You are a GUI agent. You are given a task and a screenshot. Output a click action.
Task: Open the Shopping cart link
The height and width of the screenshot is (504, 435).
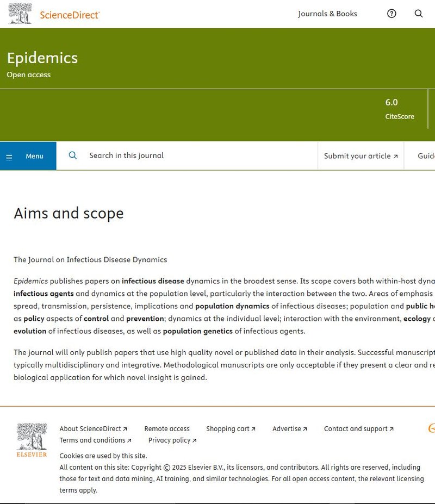228,428
